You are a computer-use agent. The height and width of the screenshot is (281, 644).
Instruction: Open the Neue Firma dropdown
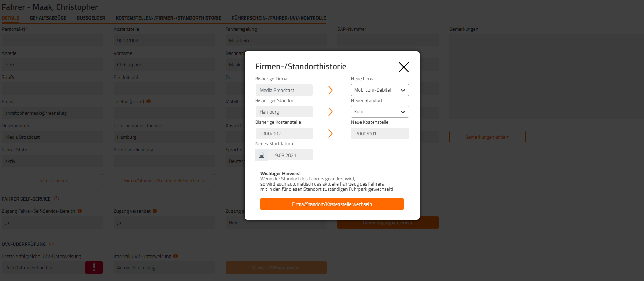coord(380,90)
